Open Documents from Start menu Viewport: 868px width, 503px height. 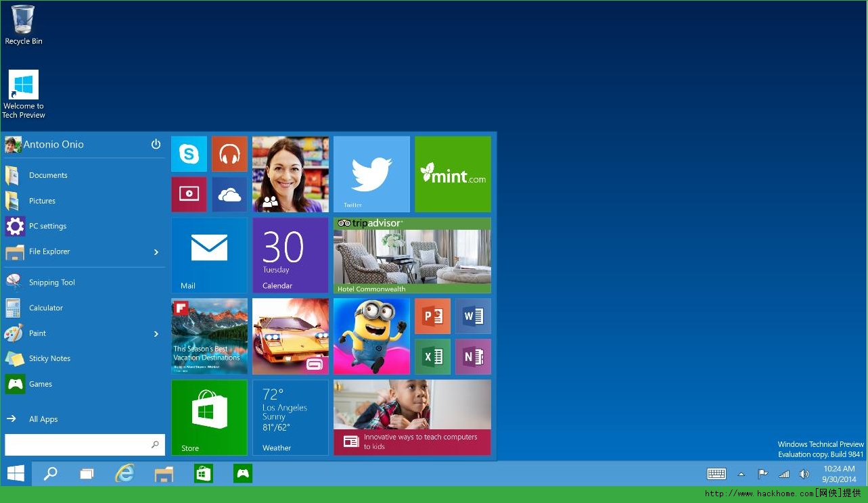[85, 175]
